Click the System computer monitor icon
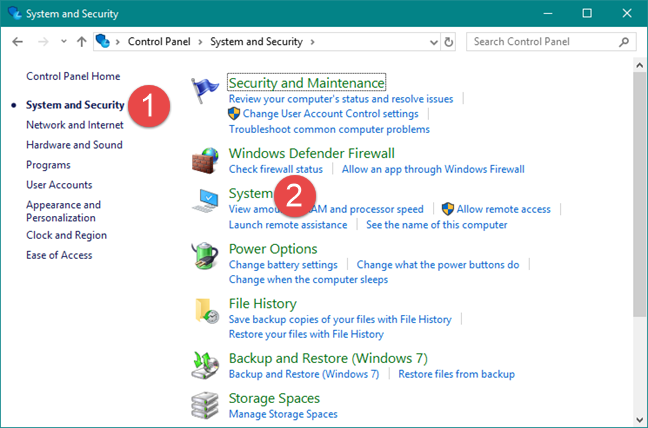Viewport: 648px width, 428px height. 205,201
